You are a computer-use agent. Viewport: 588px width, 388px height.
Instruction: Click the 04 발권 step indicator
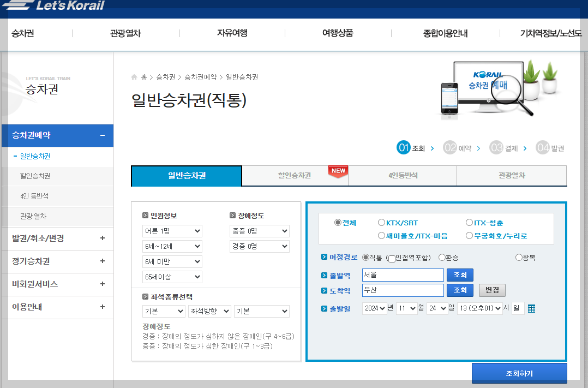tap(550, 148)
